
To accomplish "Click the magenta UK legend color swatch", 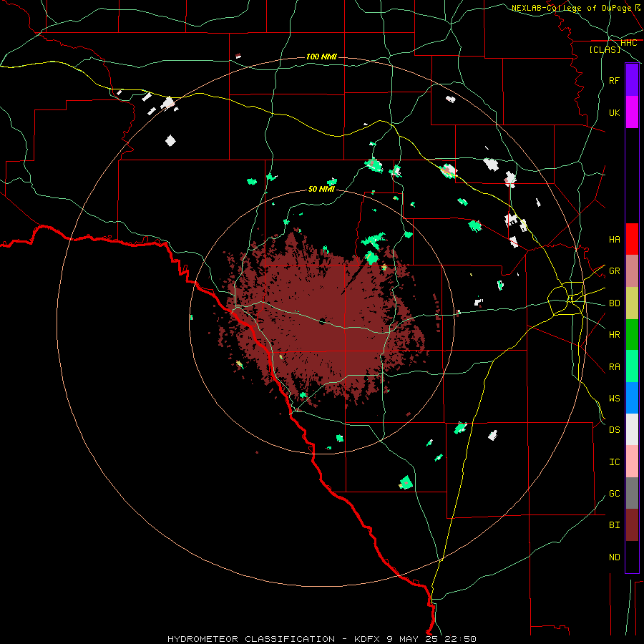I will click(x=632, y=112).
